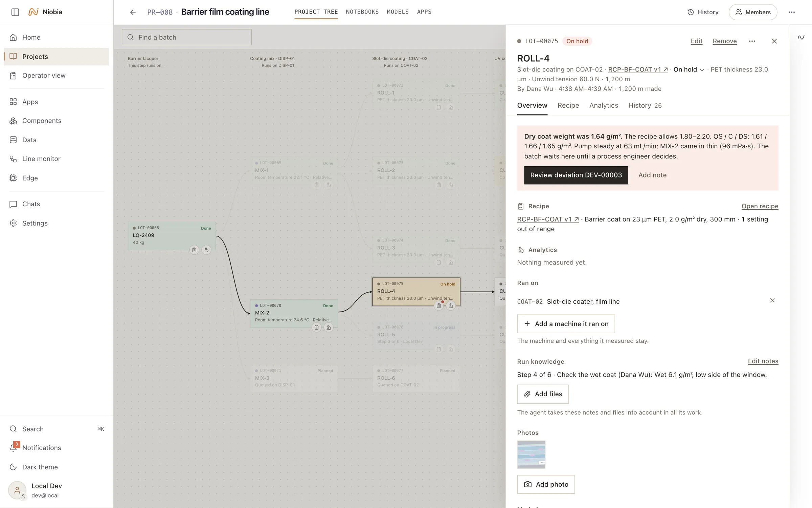Click the Add files button
The width and height of the screenshot is (812, 508).
[543, 394]
